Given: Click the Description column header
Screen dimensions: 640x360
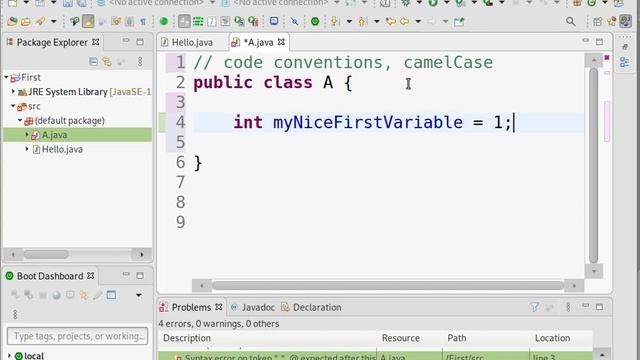Looking at the screenshot, I should click(187, 338).
